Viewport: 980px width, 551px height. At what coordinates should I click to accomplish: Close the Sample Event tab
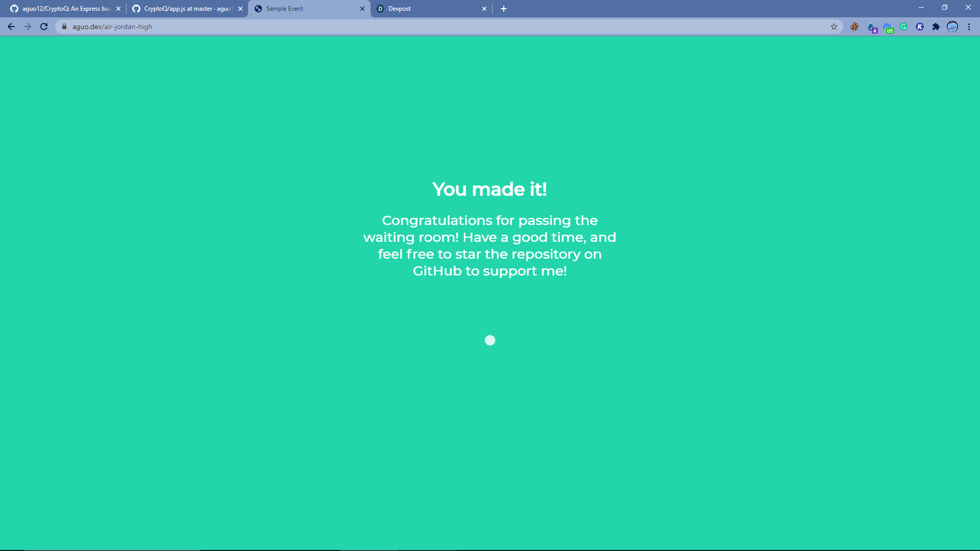[362, 9]
